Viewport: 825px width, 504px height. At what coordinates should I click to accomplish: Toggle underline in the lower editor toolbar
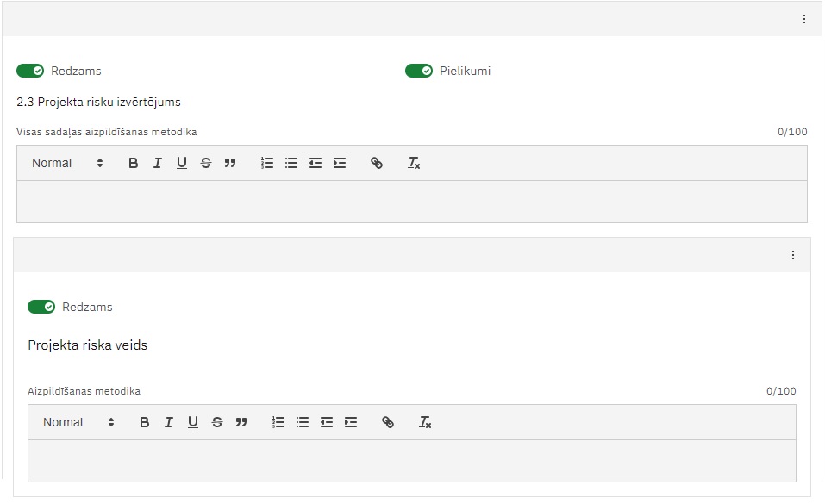(x=193, y=422)
